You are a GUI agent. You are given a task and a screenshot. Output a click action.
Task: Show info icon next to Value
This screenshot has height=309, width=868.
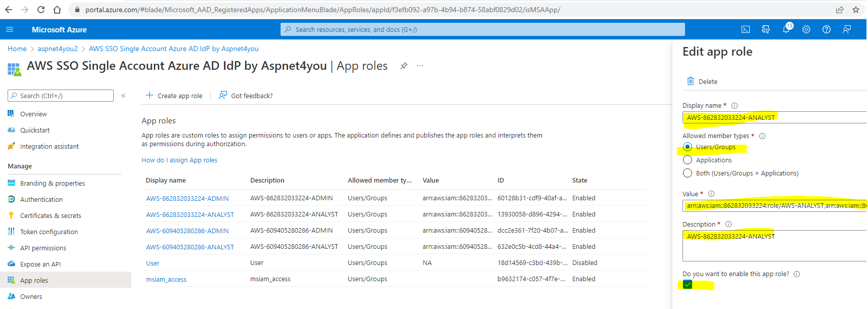(x=711, y=194)
